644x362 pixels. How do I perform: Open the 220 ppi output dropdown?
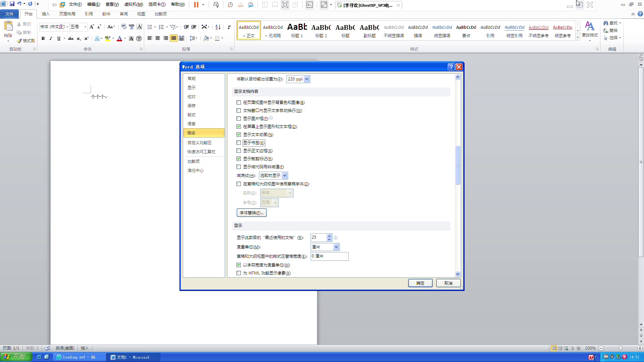pos(307,79)
